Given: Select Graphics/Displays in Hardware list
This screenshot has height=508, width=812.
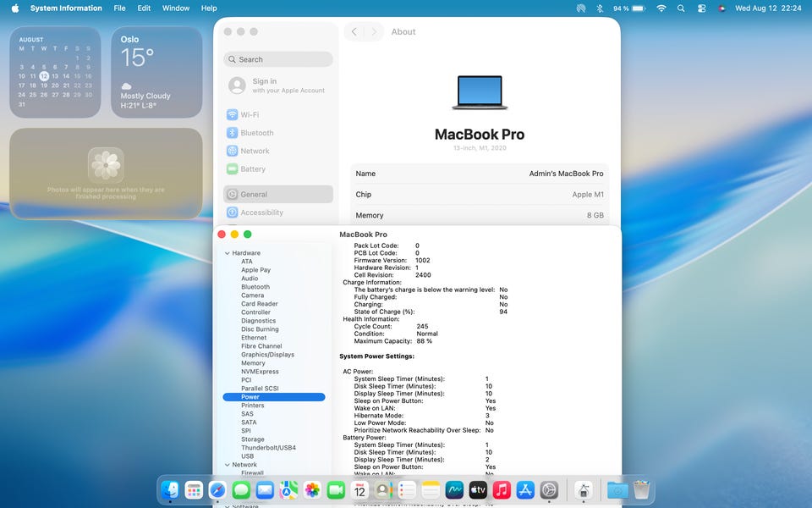Looking at the screenshot, I should click(268, 355).
